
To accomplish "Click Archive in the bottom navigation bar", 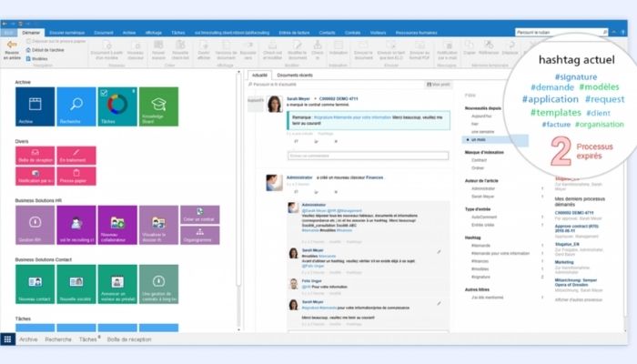I will pos(28,339).
